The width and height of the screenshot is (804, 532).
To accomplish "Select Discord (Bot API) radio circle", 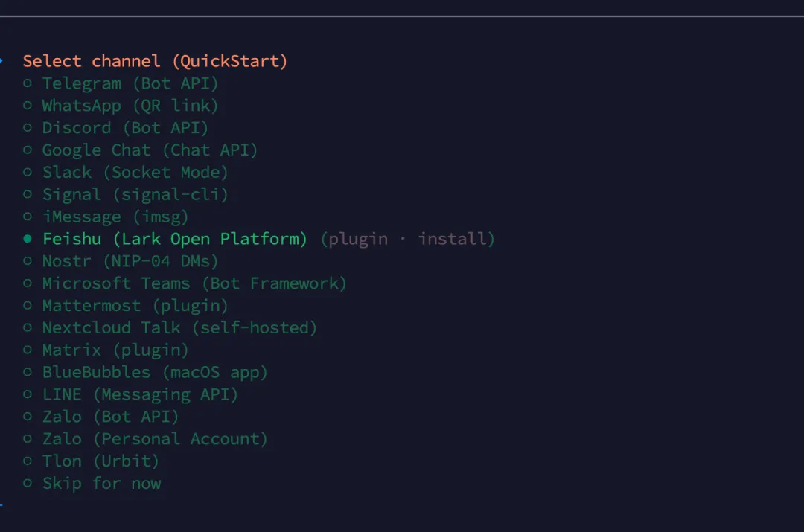I will point(28,128).
